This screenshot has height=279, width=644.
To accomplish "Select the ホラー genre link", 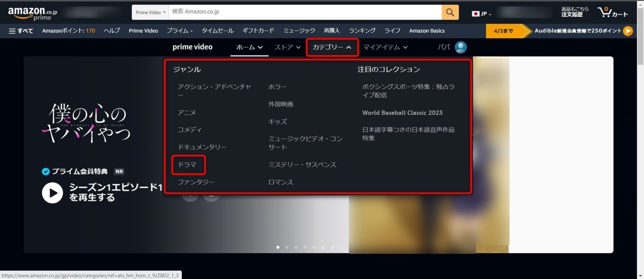I will [278, 86].
